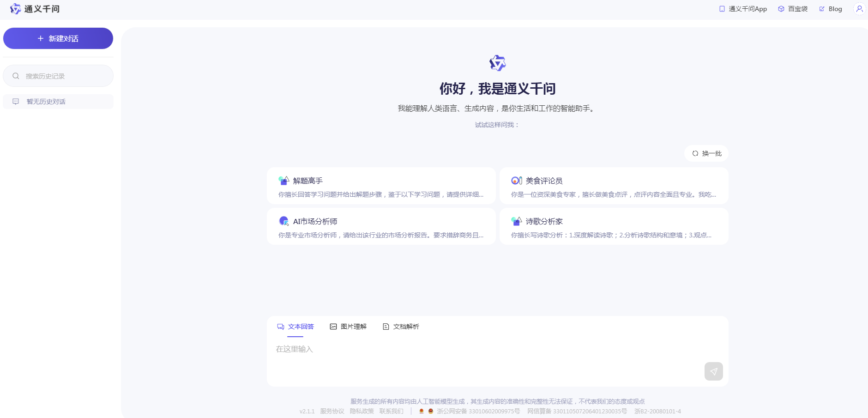This screenshot has width=868, height=418.
Task: Select the 暂无历史对话 history entry
Action: [x=58, y=102]
